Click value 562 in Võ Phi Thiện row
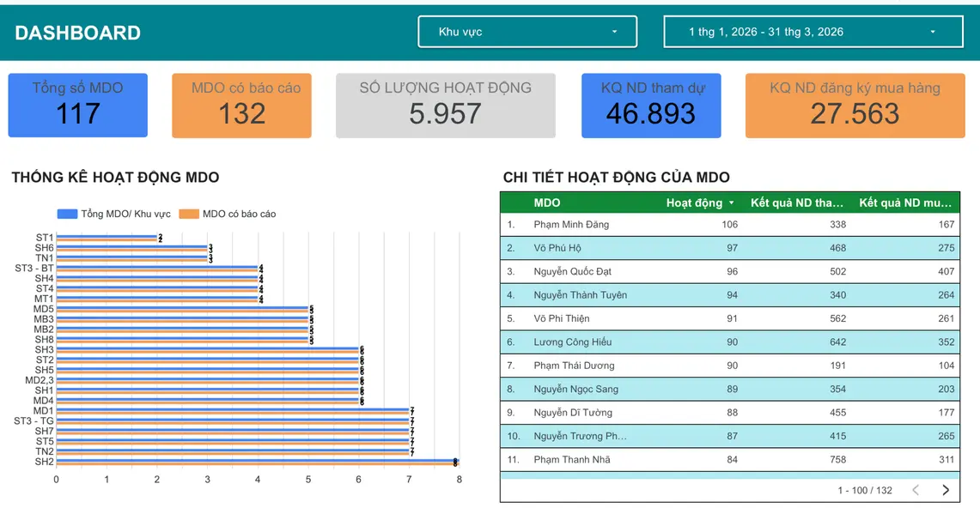Viewport: 980px width, 520px height. coord(837,318)
